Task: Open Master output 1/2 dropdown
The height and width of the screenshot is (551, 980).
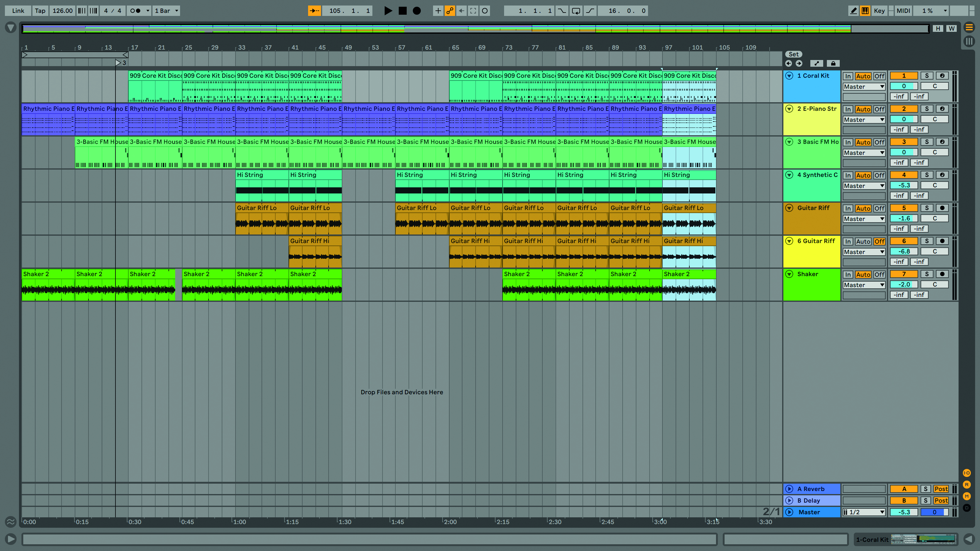Action: 864,512
